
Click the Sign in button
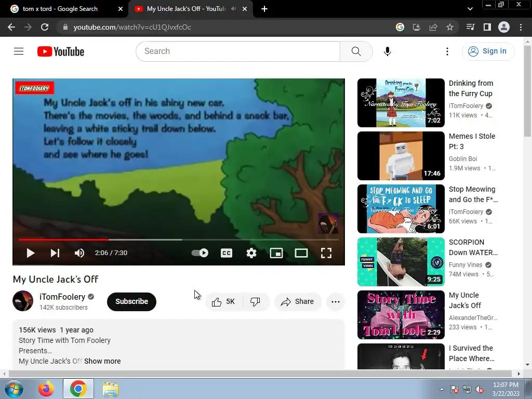coord(488,51)
